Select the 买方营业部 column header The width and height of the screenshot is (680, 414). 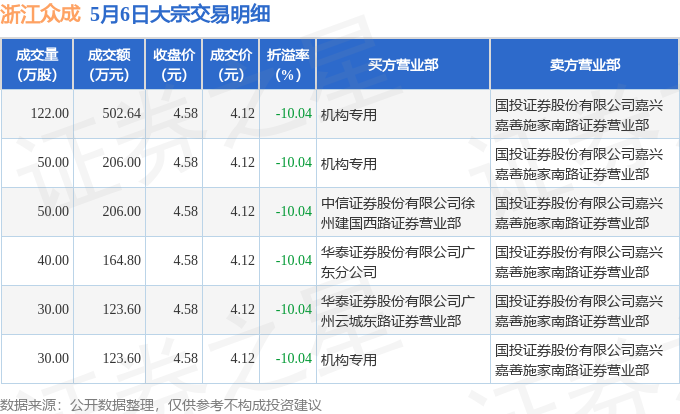point(403,64)
